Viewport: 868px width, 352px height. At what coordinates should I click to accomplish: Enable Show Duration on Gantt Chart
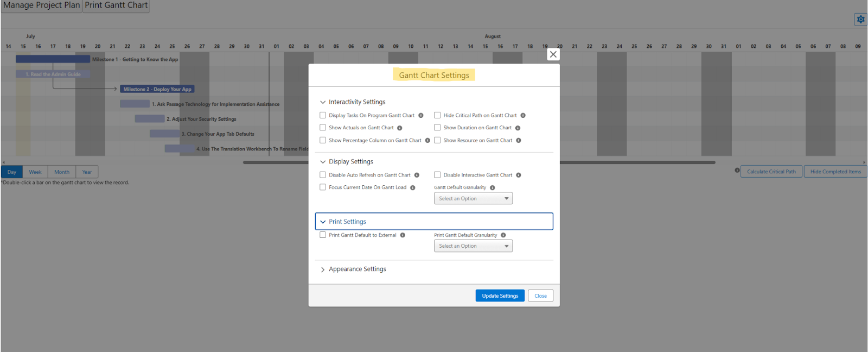coord(437,128)
